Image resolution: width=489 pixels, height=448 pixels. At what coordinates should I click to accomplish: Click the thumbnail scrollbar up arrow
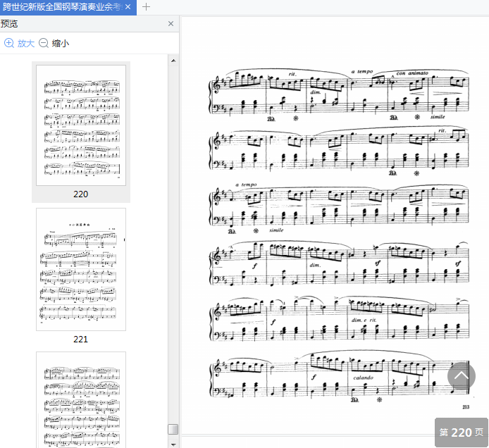point(174,61)
